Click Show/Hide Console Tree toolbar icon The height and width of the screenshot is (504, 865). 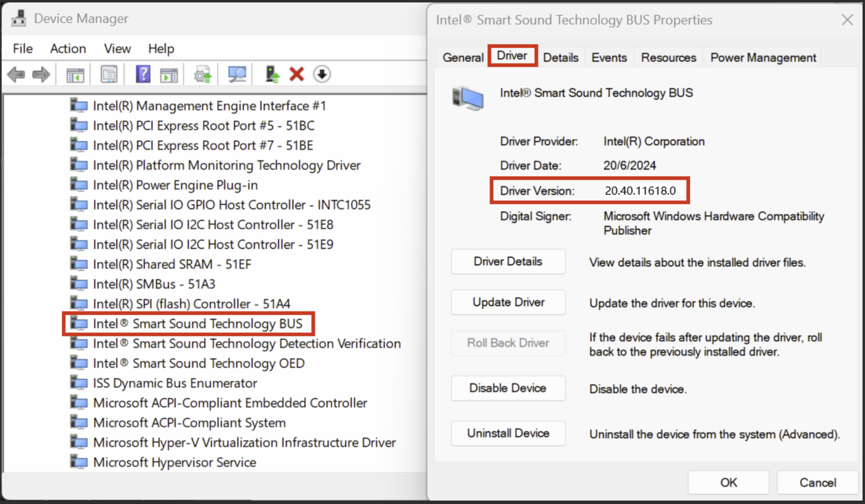(x=75, y=75)
